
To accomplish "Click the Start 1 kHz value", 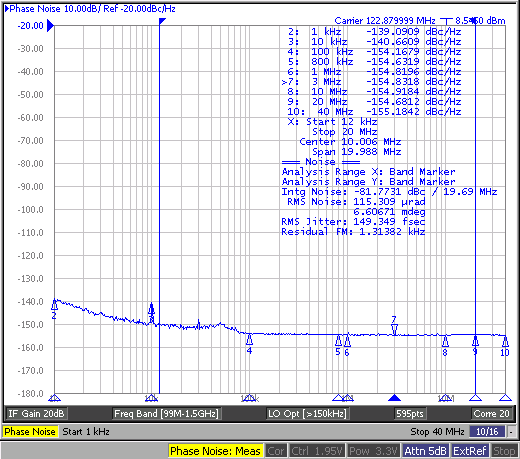I will [x=86, y=432].
